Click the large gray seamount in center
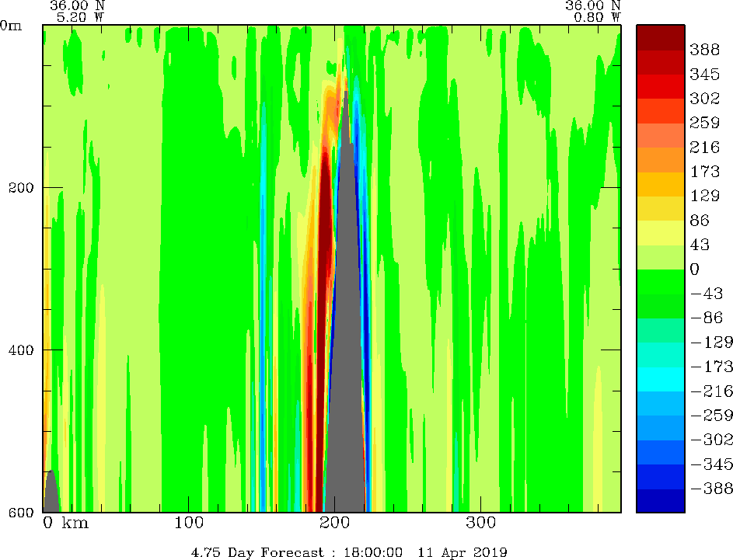Image resolution: width=733 pixels, height=560 pixels. point(346,327)
